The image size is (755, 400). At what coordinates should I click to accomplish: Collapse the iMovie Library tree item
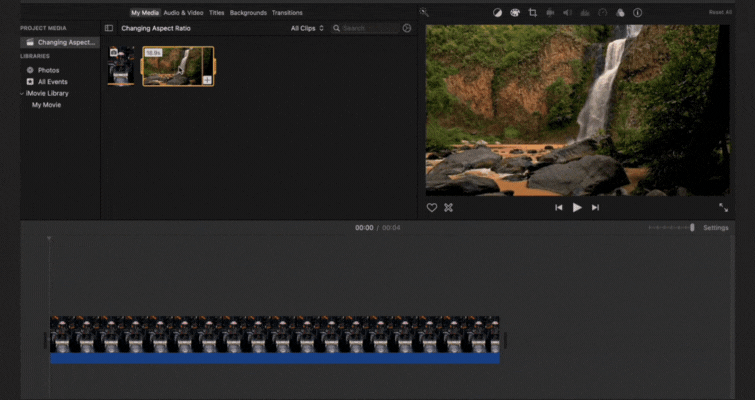(x=22, y=93)
